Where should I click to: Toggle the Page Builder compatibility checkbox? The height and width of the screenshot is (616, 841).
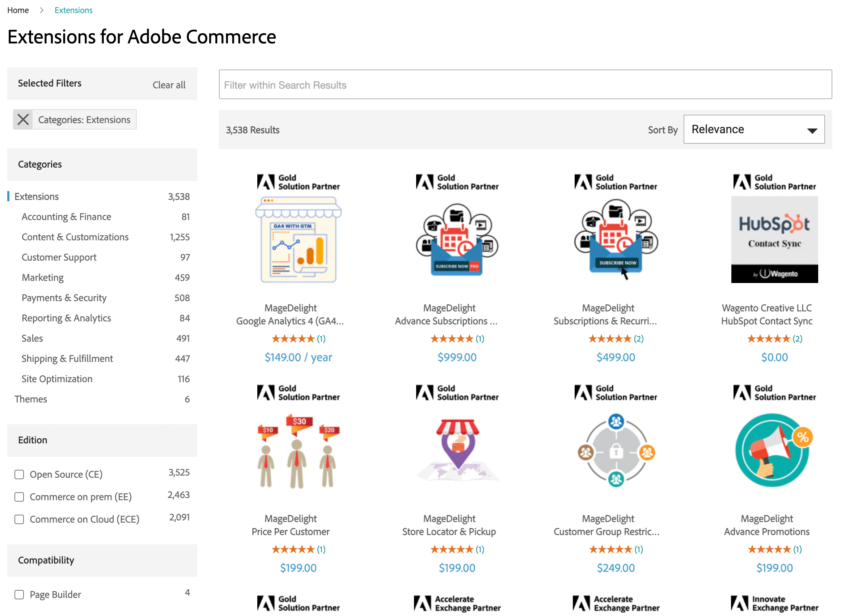click(19, 594)
